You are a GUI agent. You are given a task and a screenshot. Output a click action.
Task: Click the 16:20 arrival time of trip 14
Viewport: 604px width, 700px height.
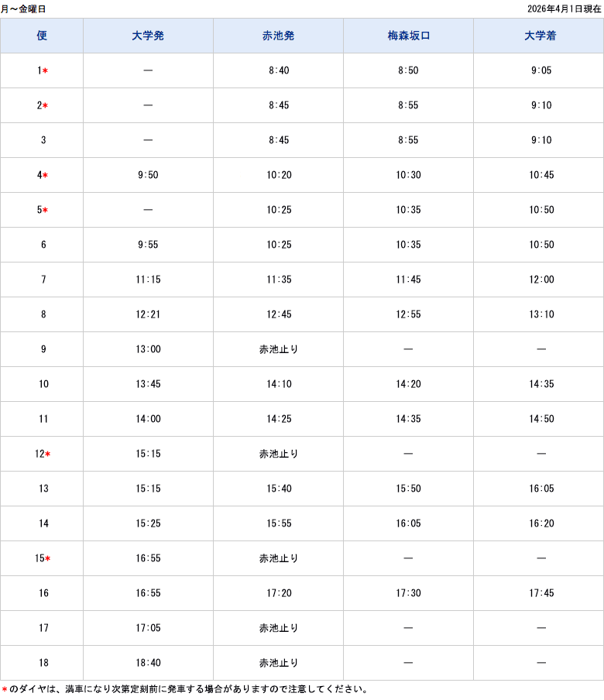coord(541,523)
